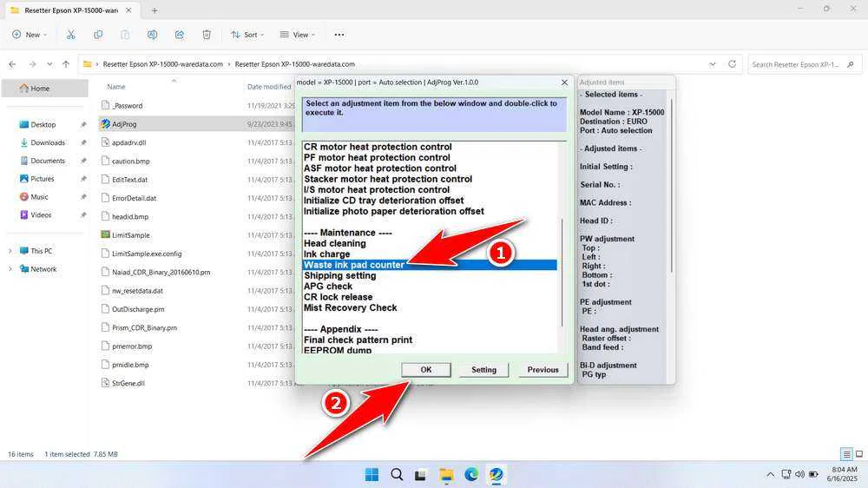Click the Cut scissors icon in toolbar
The width and height of the screenshot is (868, 488).
point(70,35)
